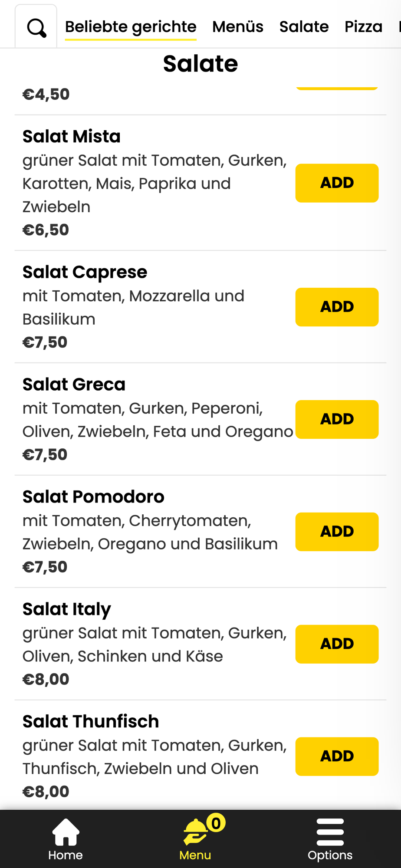401x868 pixels.
Task: Open the menu search magnifier icon
Action: tap(36, 28)
